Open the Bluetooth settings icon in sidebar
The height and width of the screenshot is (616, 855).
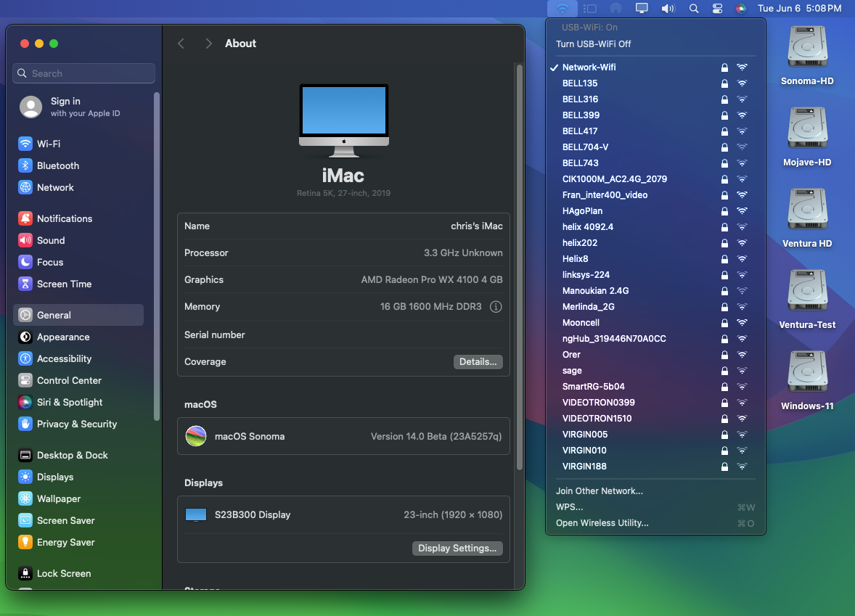[x=25, y=165]
